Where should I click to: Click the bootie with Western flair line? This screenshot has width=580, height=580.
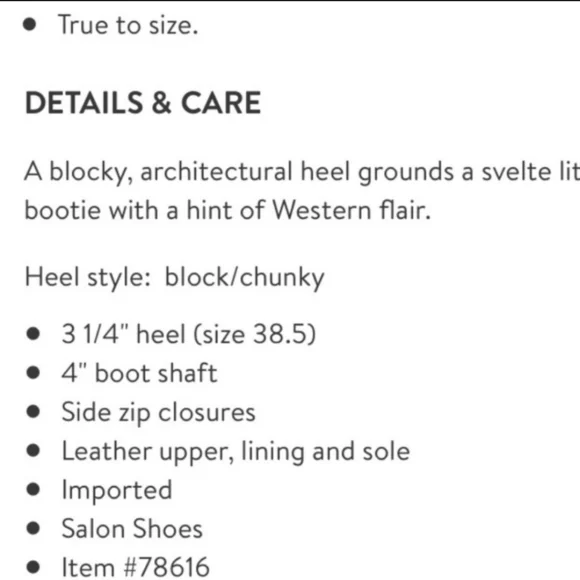[227, 210]
